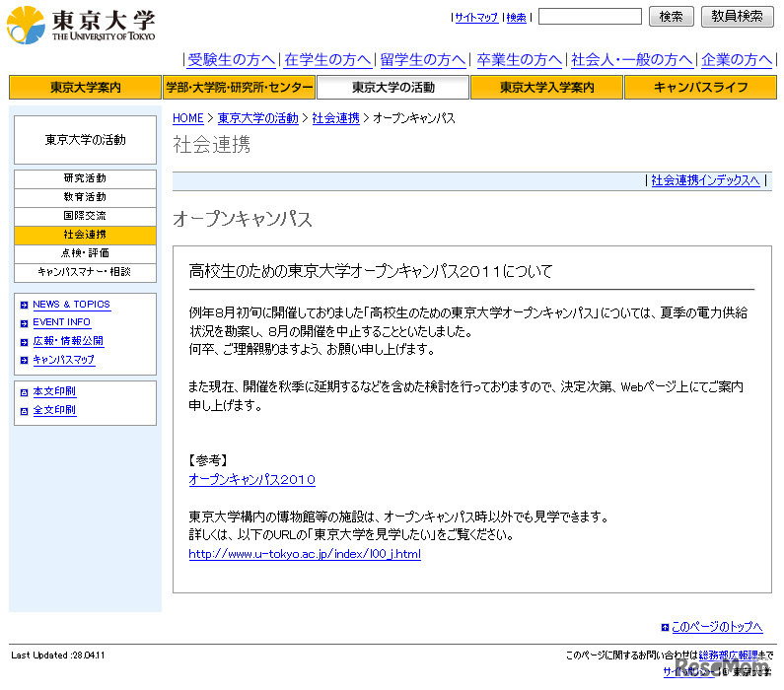
Task: Click the 教員検索 button
Action: pyautogui.click(x=737, y=17)
